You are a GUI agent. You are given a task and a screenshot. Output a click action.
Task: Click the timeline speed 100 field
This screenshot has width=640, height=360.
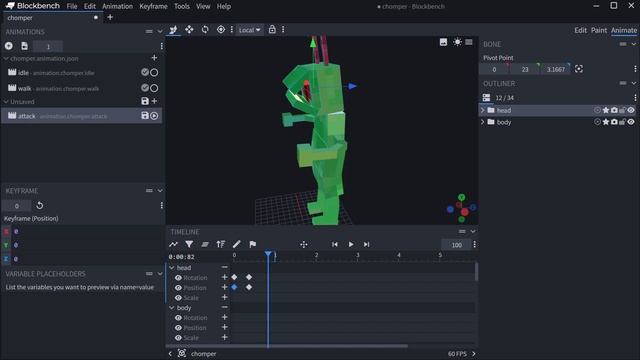coord(456,244)
